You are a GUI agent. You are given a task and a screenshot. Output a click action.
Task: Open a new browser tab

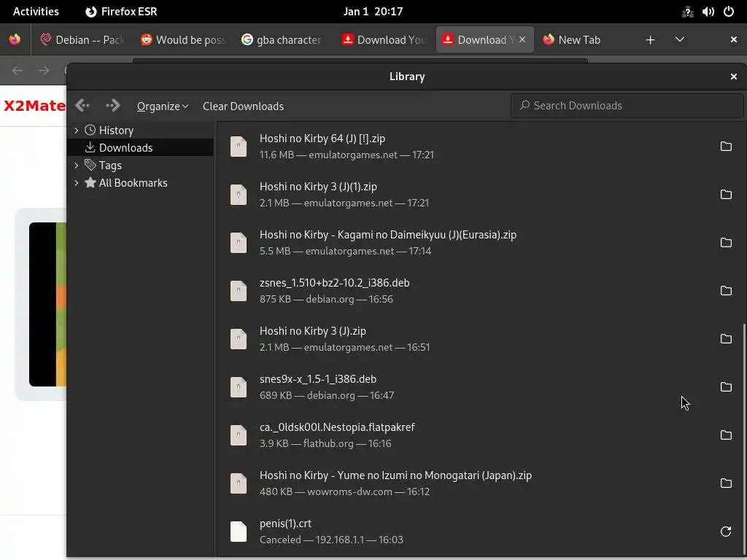click(x=650, y=40)
